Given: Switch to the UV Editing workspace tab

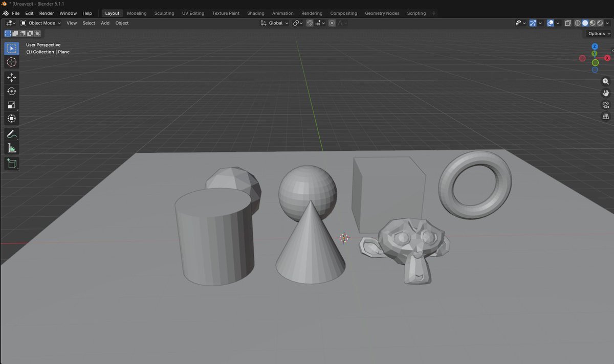Looking at the screenshot, I should point(193,13).
